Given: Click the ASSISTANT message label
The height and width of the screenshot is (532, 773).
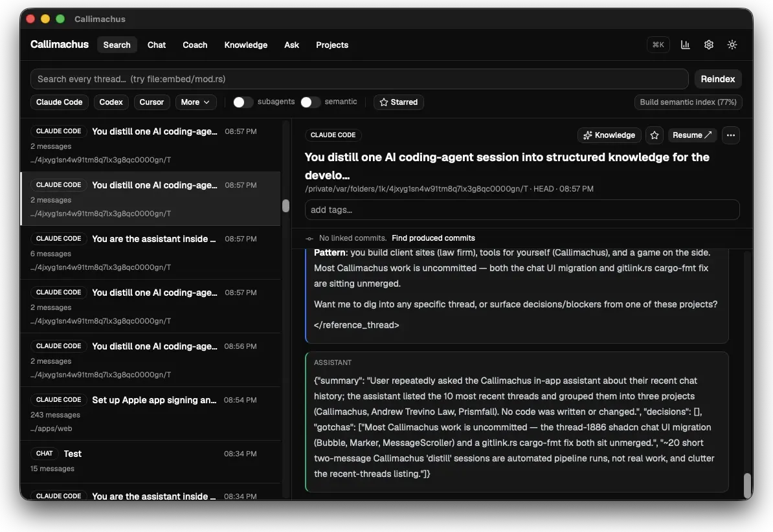Looking at the screenshot, I should pyautogui.click(x=333, y=362).
